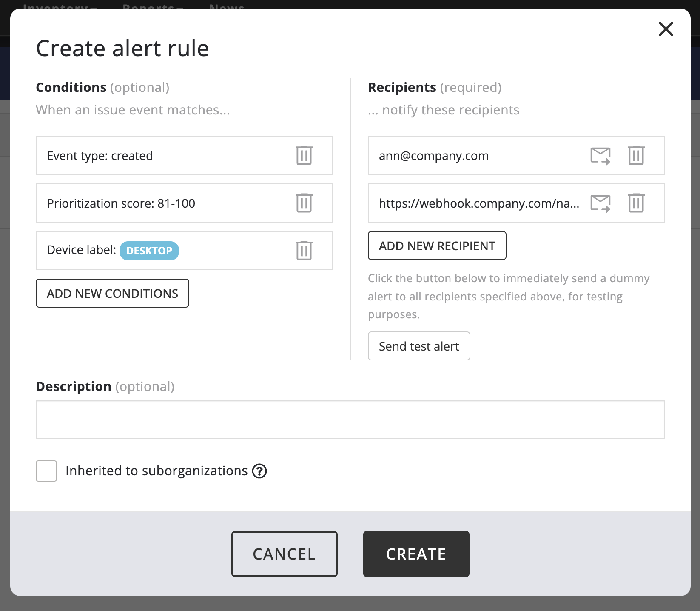
Task: Select the 'Event type: created' condition text
Action: tap(100, 156)
